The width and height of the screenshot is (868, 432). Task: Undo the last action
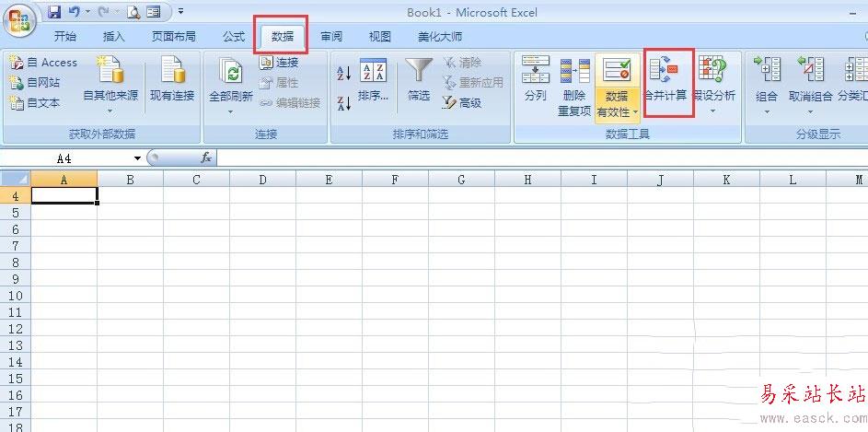tap(75, 12)
